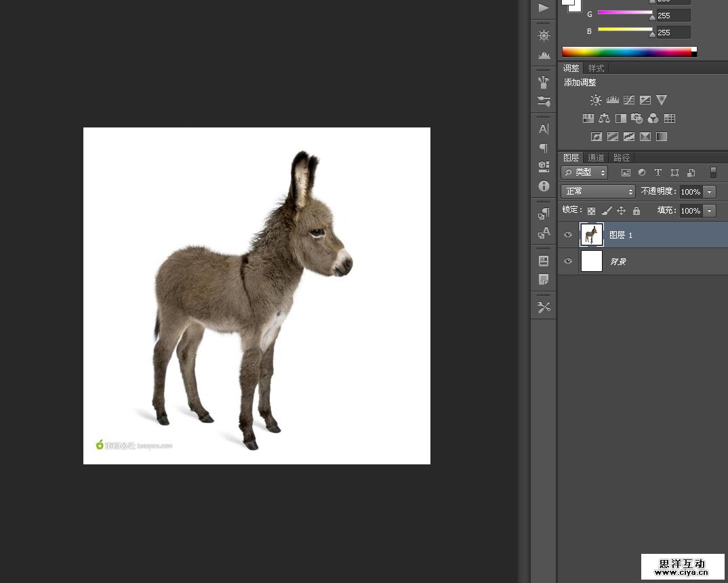The height and width of the screenshot is (583, 728).
Task: Switch to the 样式 tab
Action: point(596,68)
